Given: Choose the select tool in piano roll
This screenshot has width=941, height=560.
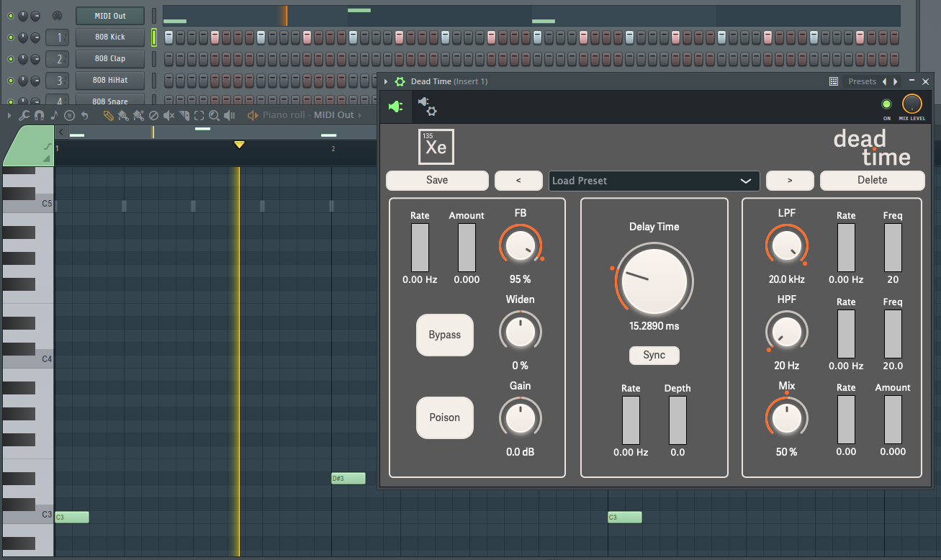Looking at the screenshot, I should pos(199,115).
